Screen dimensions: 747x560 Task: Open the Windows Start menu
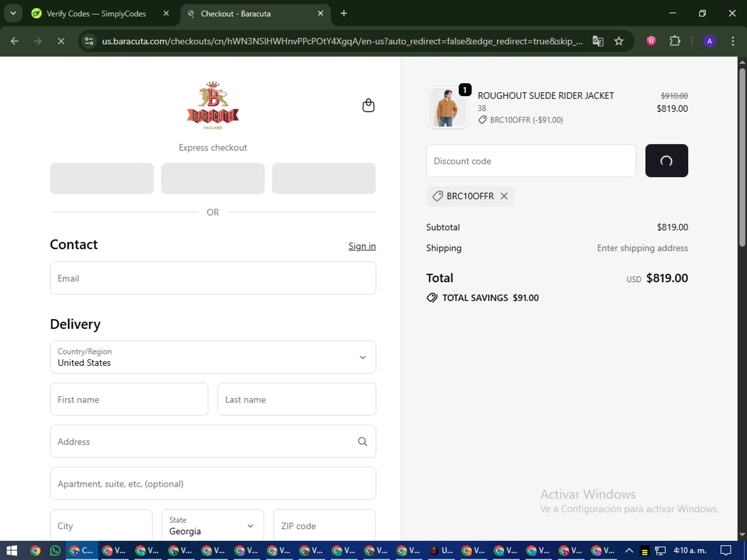coord(11,551)
